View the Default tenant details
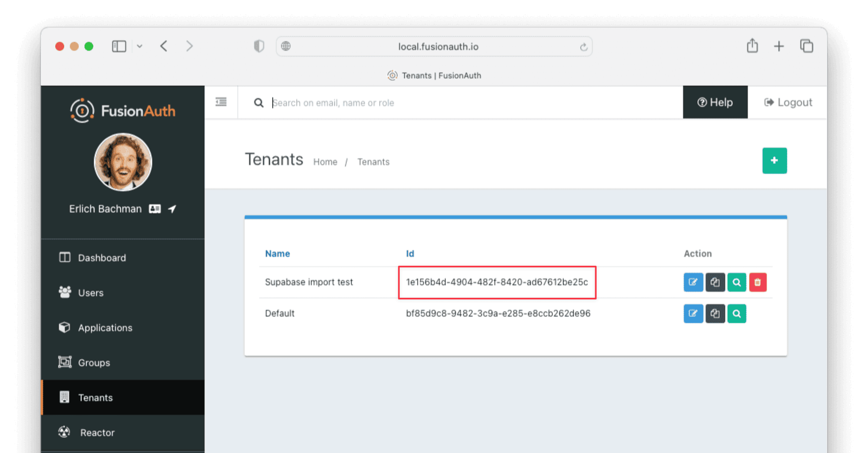 pos(737,314)
